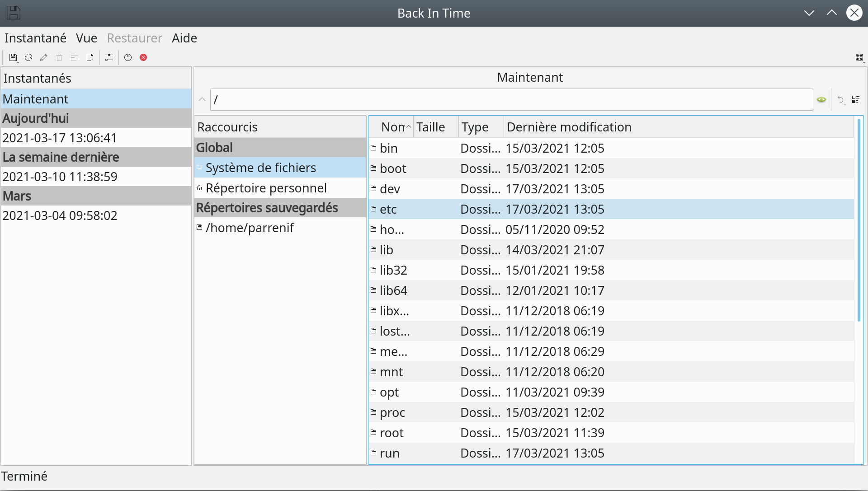Screen dimensions: 868x491
Task: Toggle display of hidden files with eye icon
Action: tap(821, 99)
